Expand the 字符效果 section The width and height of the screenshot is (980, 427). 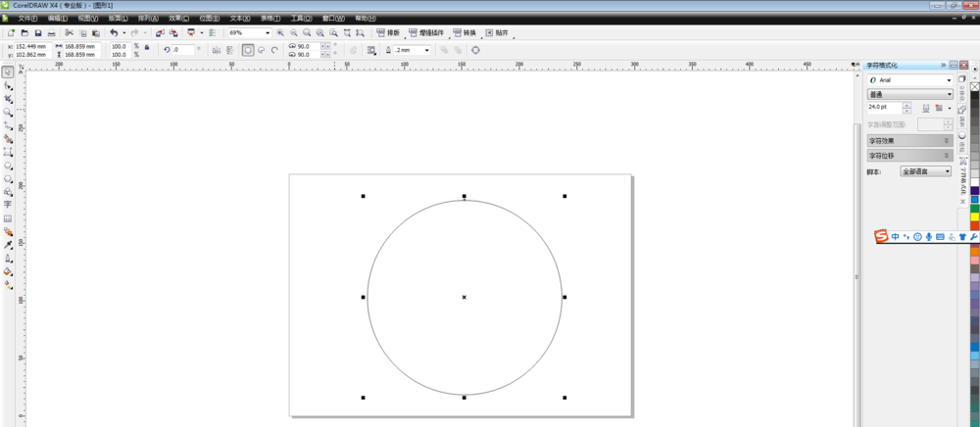908,141
